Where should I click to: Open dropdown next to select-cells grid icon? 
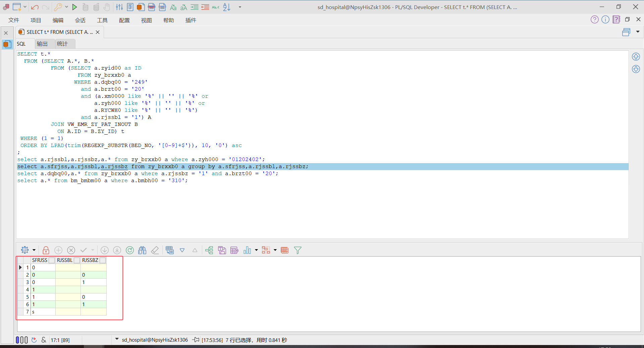34,250
